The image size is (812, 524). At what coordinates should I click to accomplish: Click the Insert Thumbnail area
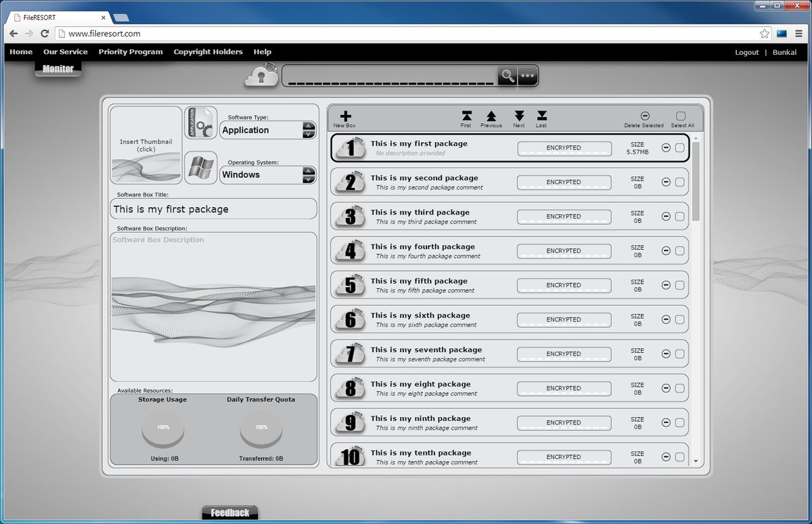tap(145, 144)
